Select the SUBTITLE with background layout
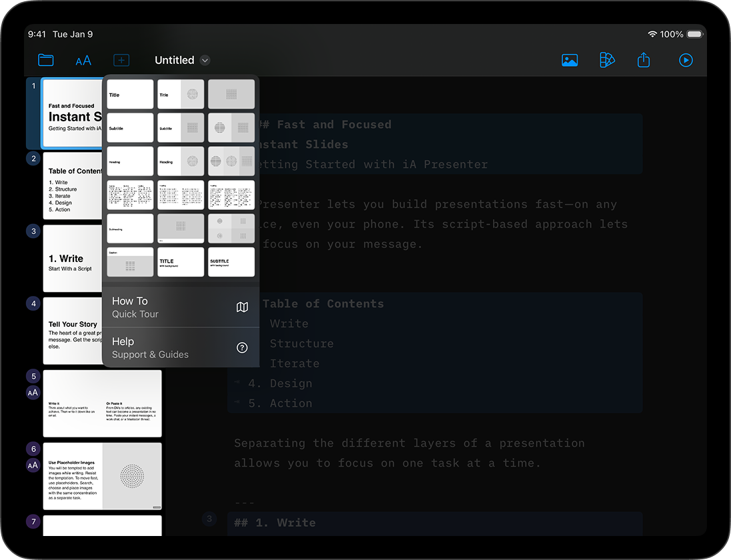Viewport: 731px width, 560px height. [x=231, y=262]
